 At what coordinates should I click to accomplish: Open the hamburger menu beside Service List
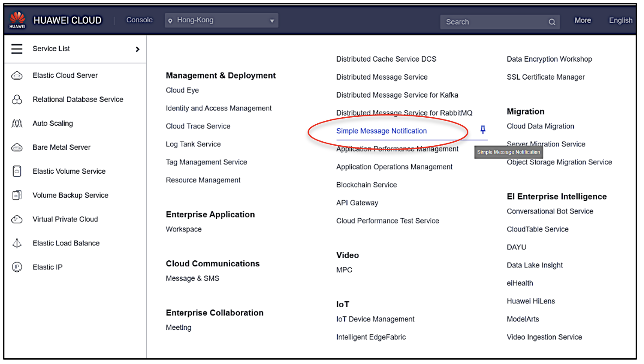click(x=17, y=49)
